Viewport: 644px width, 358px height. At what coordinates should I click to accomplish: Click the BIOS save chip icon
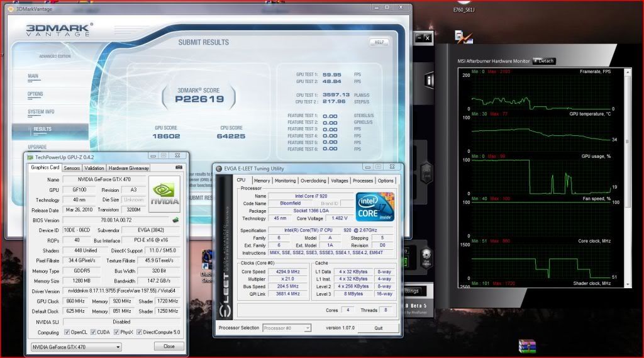point(175,220)
